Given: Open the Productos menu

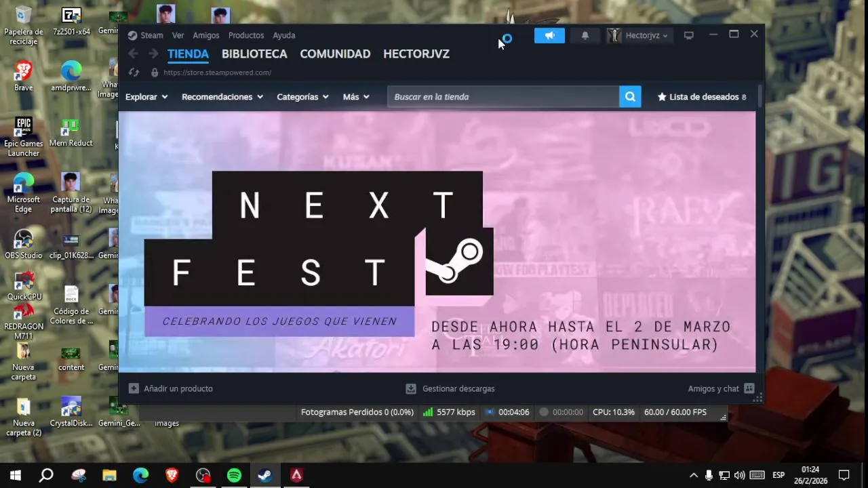Looking at the screenshot, I should [246, 35].
